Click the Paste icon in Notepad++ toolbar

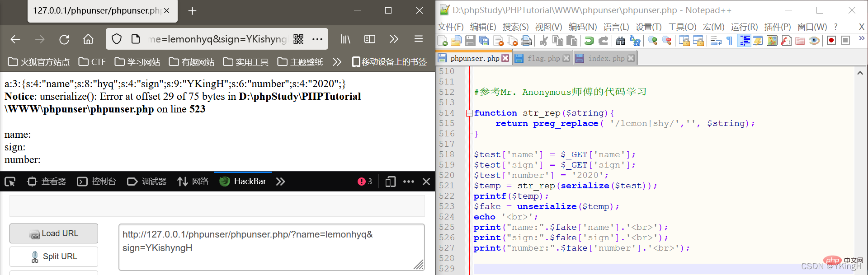coord(572,41)
